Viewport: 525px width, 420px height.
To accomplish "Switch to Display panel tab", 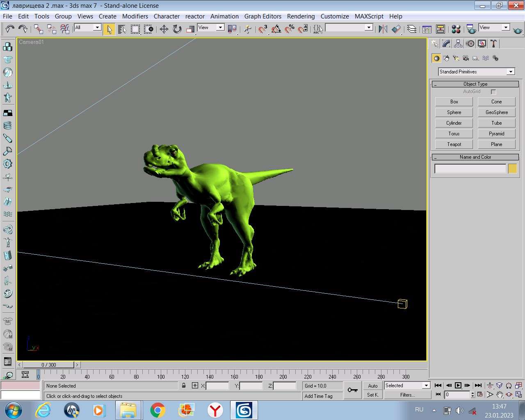I will pyautogui.click(x=482, y=43).
